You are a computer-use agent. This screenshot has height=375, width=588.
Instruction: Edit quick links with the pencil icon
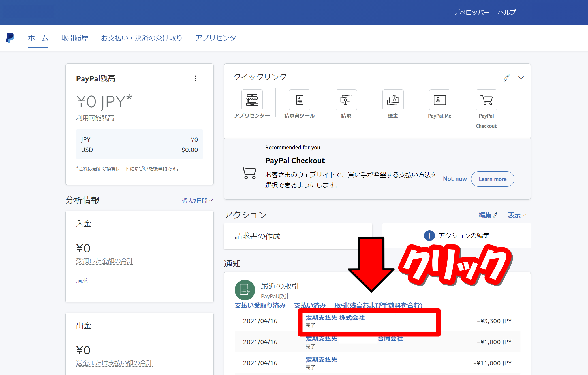pyautogui.click(x=506, y=78)
